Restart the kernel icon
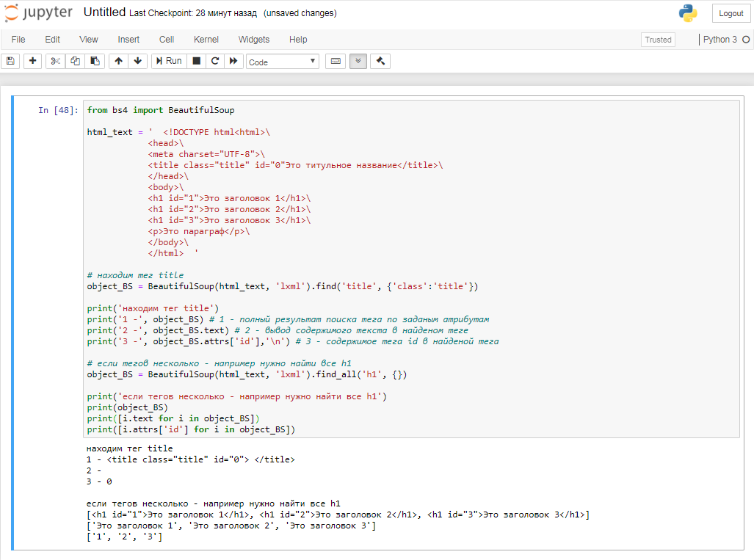Image resolution: width=754 pixels, height=560 pixels. click(215, 61)
